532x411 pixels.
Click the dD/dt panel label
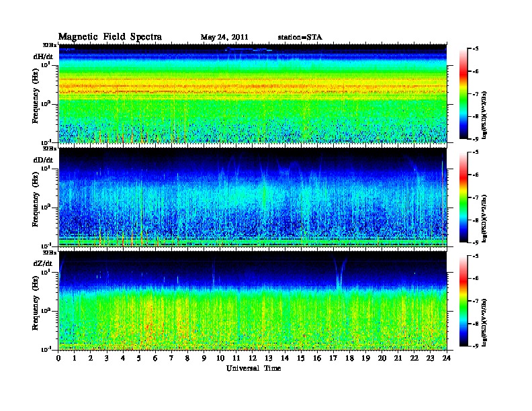[43, 160]
